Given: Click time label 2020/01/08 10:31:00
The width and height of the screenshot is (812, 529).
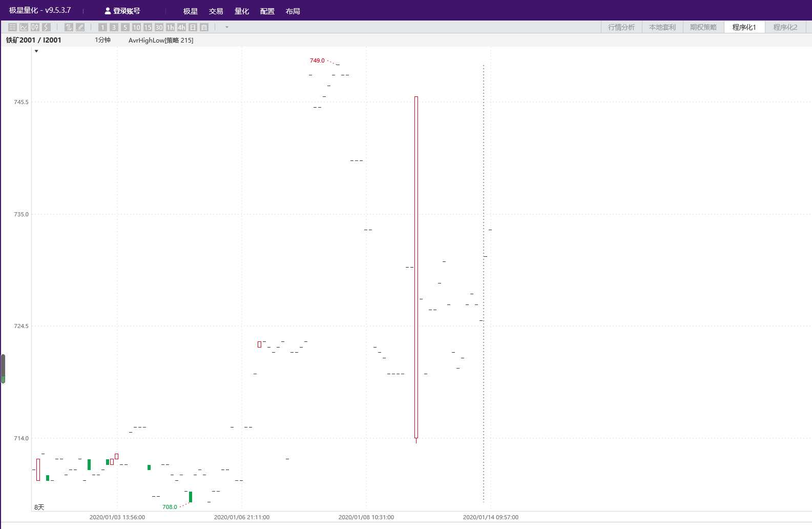Looking at the screenshot, I should point(366,517).
